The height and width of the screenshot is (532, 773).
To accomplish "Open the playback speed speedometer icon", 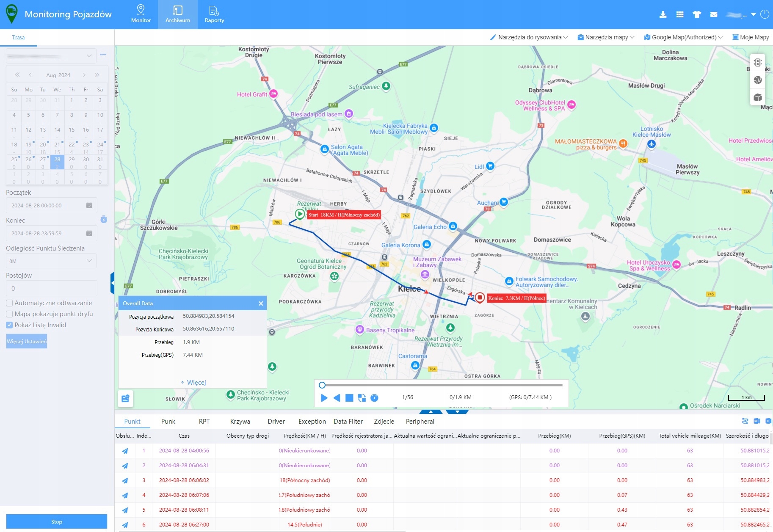I will click(375, 398).
